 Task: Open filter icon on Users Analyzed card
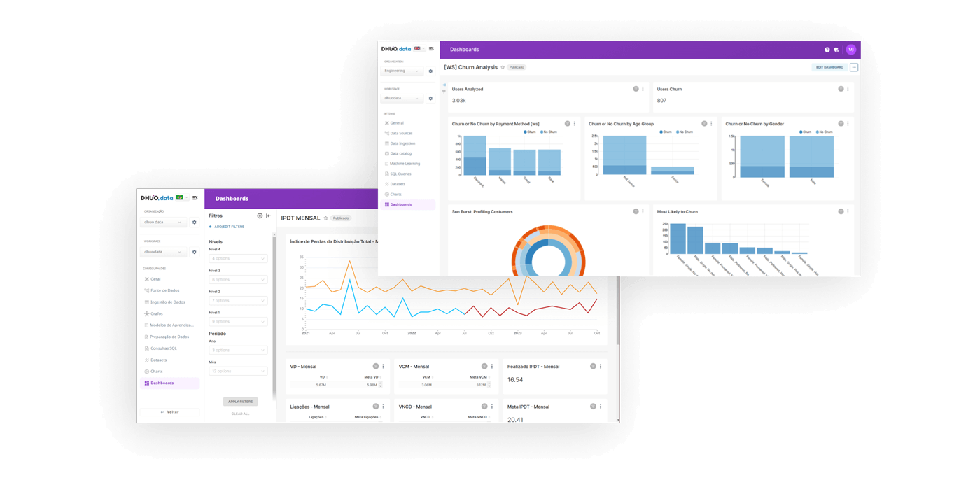[636, 89]
